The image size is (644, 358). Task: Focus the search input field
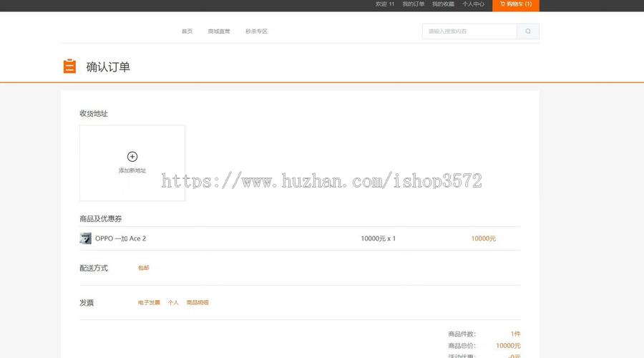pos(469,32)
